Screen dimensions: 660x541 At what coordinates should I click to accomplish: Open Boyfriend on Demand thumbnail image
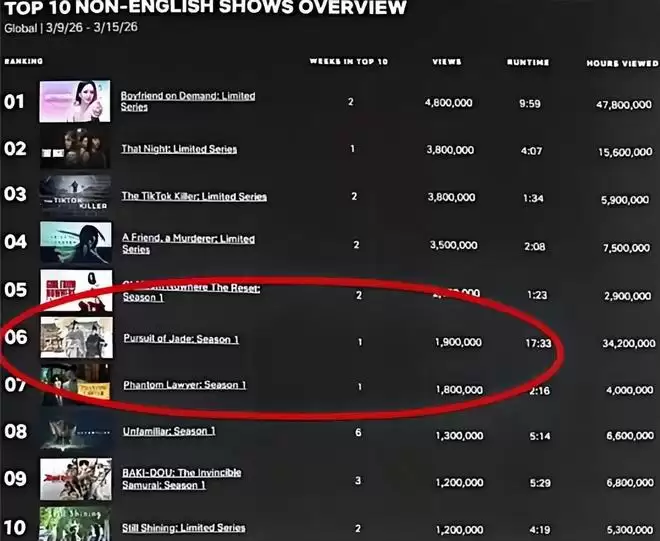74,101
